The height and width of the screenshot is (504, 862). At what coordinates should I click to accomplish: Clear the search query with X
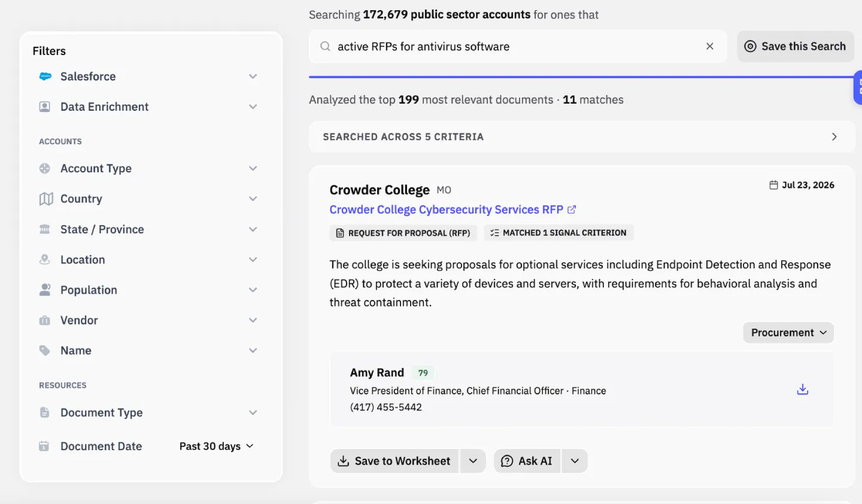(710, 46)
